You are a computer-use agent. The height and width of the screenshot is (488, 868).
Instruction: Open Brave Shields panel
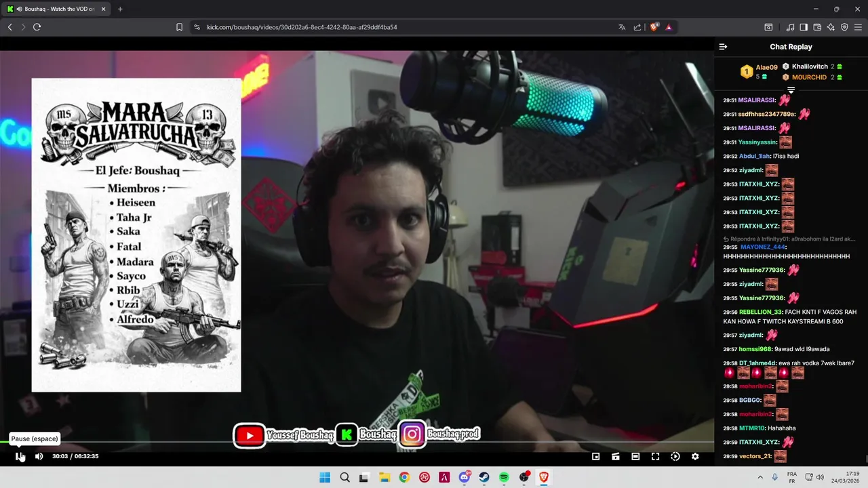(654, 27)
